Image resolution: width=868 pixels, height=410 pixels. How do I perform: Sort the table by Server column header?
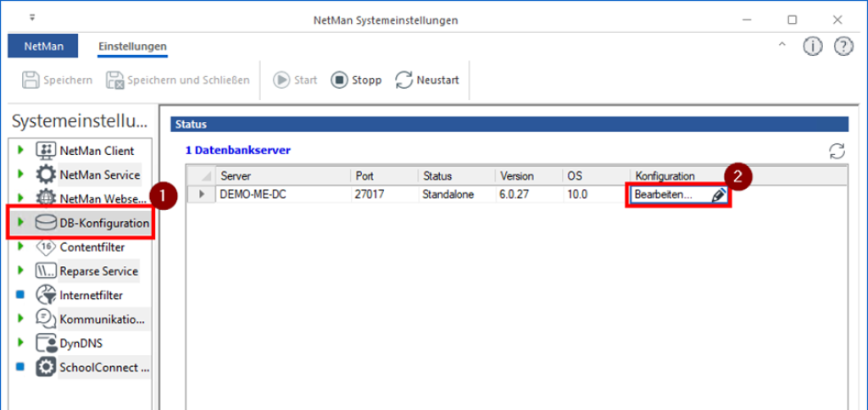[x=282, y=175]
